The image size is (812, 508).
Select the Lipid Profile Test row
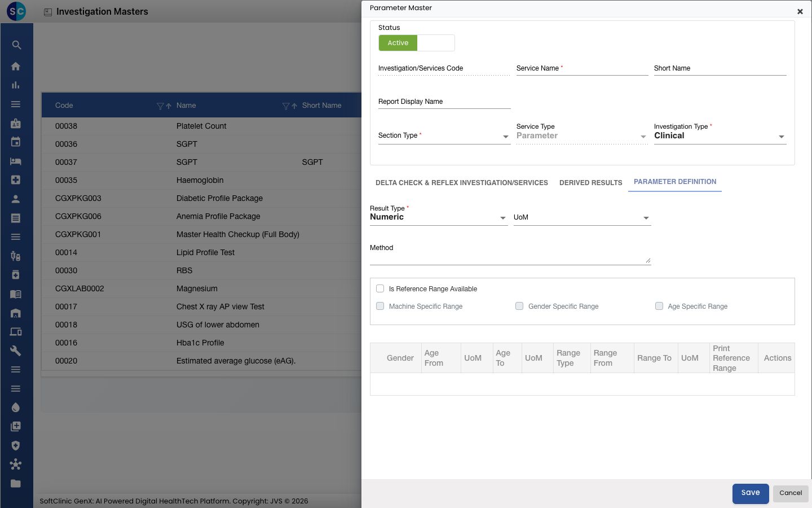201,252
